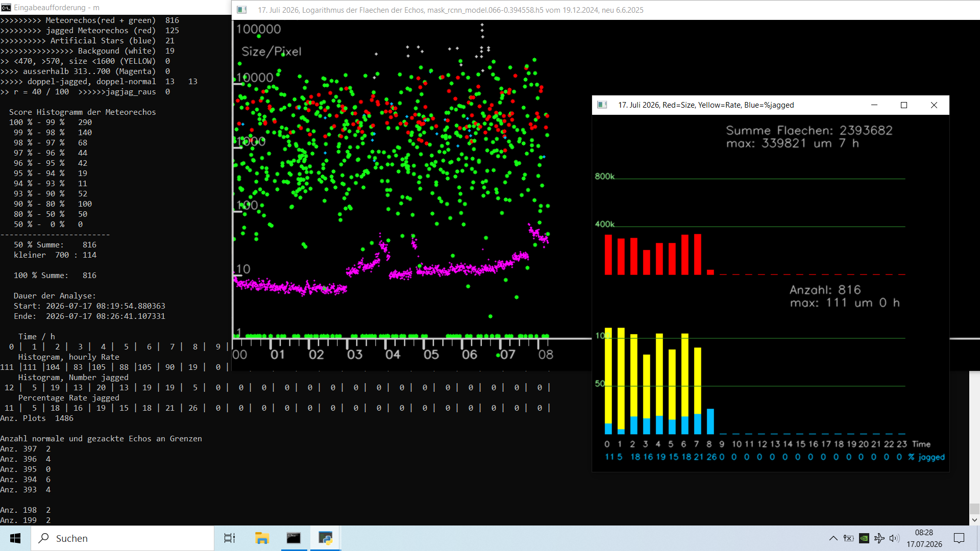
Task: Click the command prompt scrollbar thumb
Action: click(974, 509)
